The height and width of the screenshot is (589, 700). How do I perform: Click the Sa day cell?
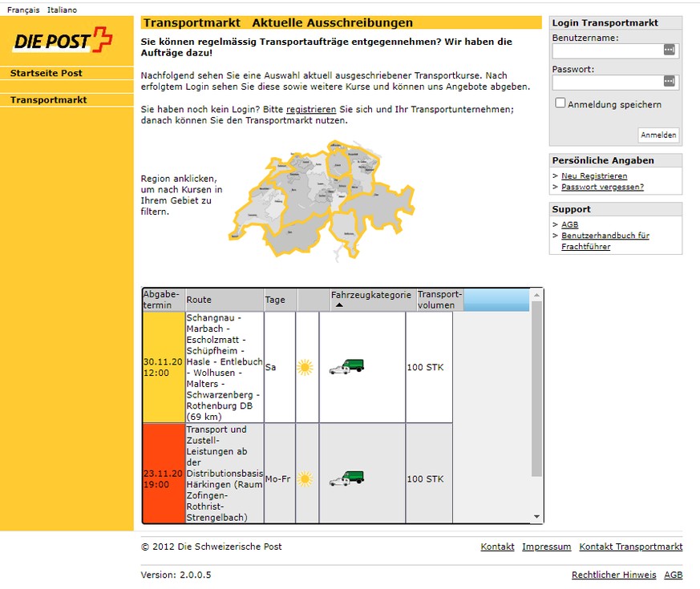click(280, 367)
